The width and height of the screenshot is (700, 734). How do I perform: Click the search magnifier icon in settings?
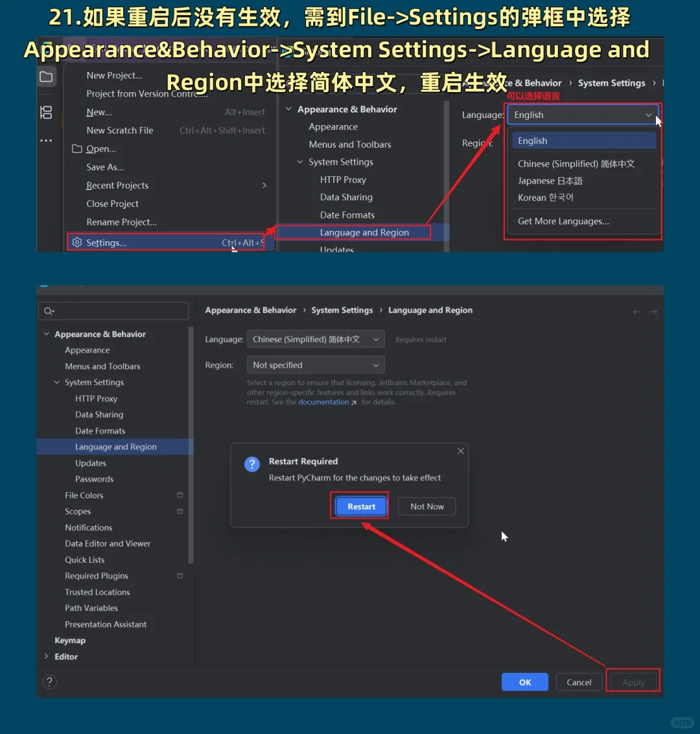tap(49, 311)
